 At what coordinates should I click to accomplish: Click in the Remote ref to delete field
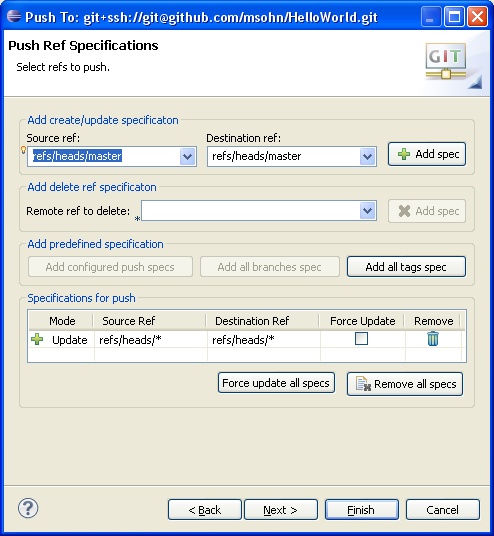click(251, 211)
